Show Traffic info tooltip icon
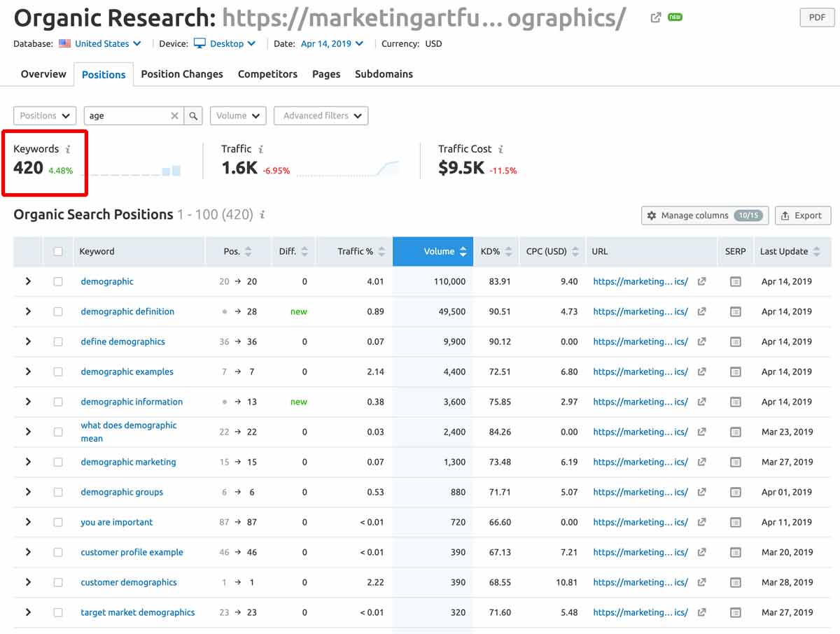 pos(260,149)
